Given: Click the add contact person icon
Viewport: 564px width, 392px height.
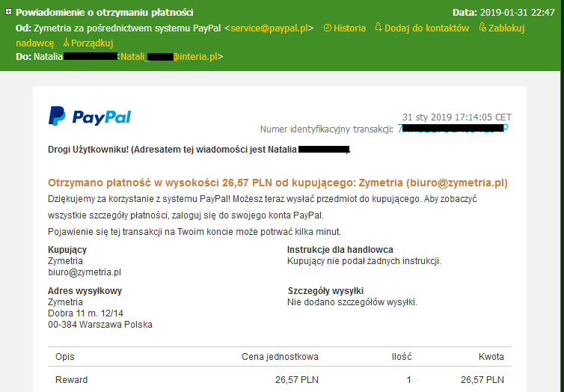Looking at the screenshot, I should click(378, 28).
